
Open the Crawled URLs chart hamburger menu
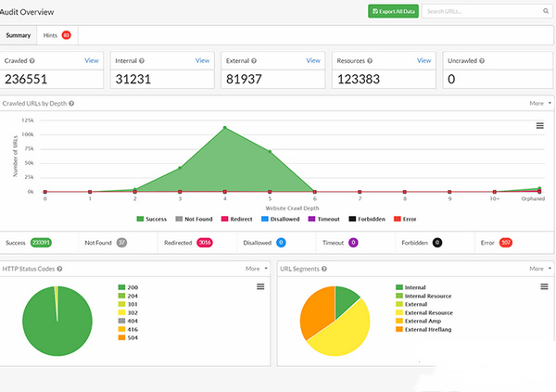[x=540, y=125]
